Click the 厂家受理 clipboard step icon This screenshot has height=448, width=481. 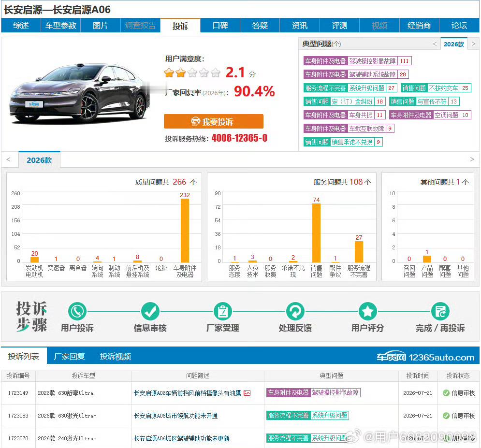223,311
